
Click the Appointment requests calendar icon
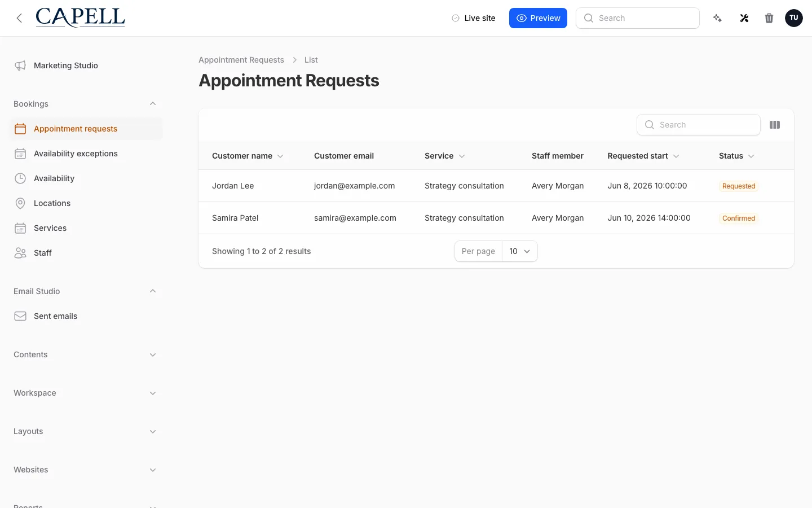coord(20,129)
